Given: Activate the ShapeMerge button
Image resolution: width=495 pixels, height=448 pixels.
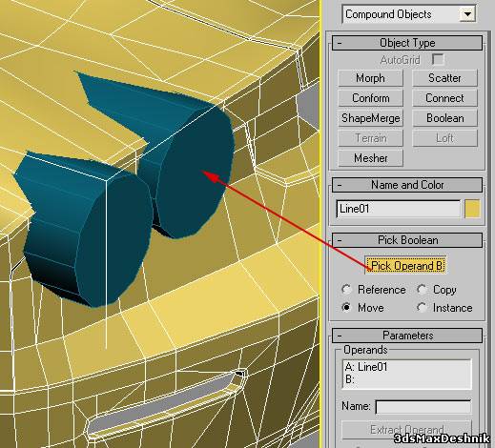Looking at the screenshot, I should click(x=370, y=118).
